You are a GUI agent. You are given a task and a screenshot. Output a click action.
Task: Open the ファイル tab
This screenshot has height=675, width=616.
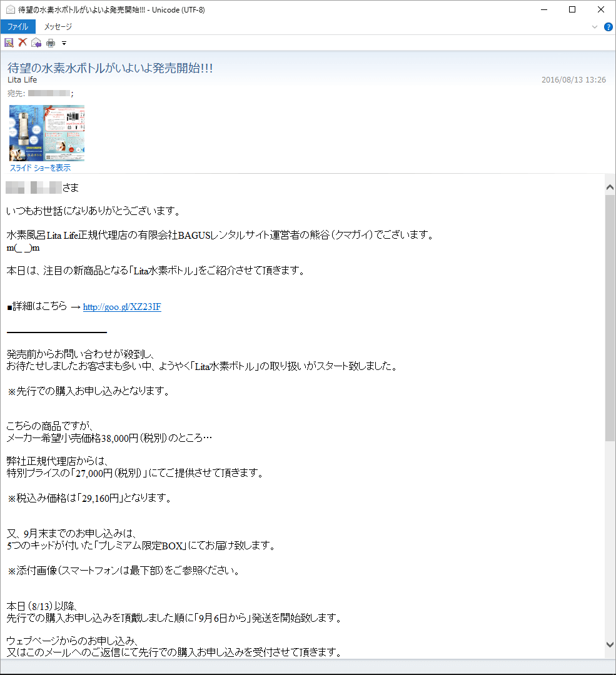(x=18, y=27)
